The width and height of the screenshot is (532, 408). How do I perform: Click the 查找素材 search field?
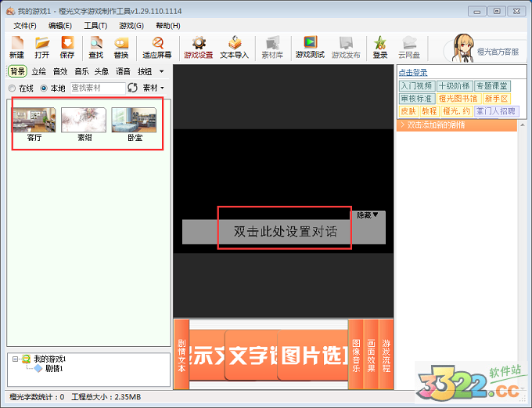click(x=98, y=88)
